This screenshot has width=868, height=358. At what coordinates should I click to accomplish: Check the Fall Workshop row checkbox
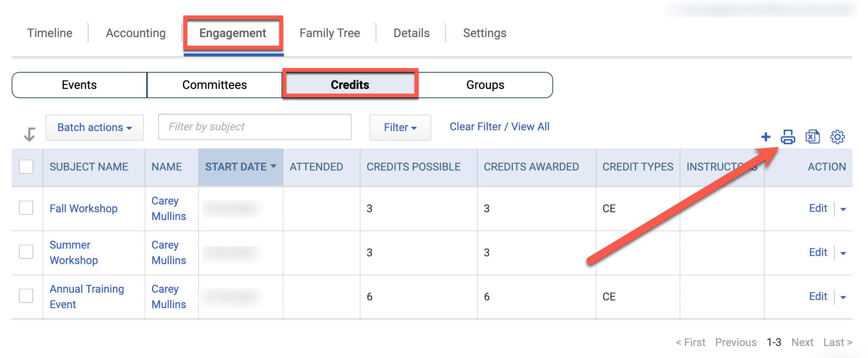point(26,208)
